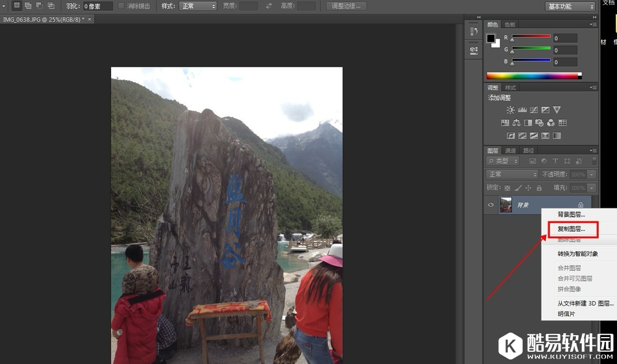Switch to the 通道 channels tab

coord(511,151)
